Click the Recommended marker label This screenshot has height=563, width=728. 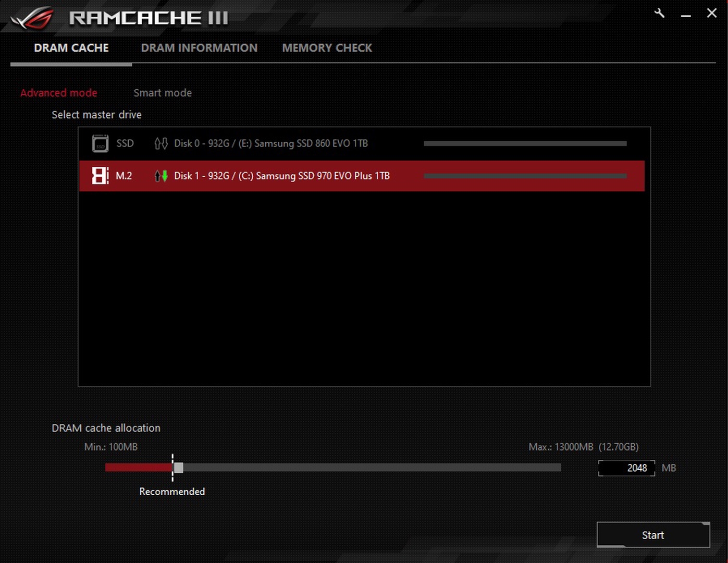tap(172, 492)
